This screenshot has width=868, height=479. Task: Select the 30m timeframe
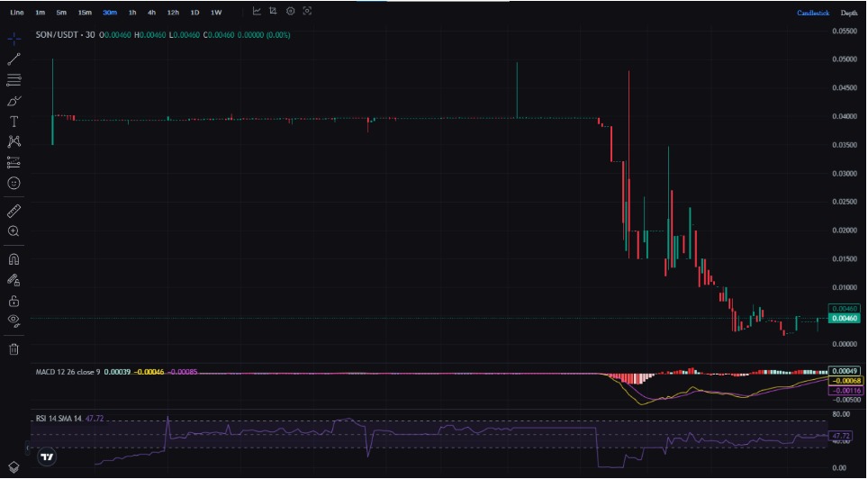tap(110, 13)
